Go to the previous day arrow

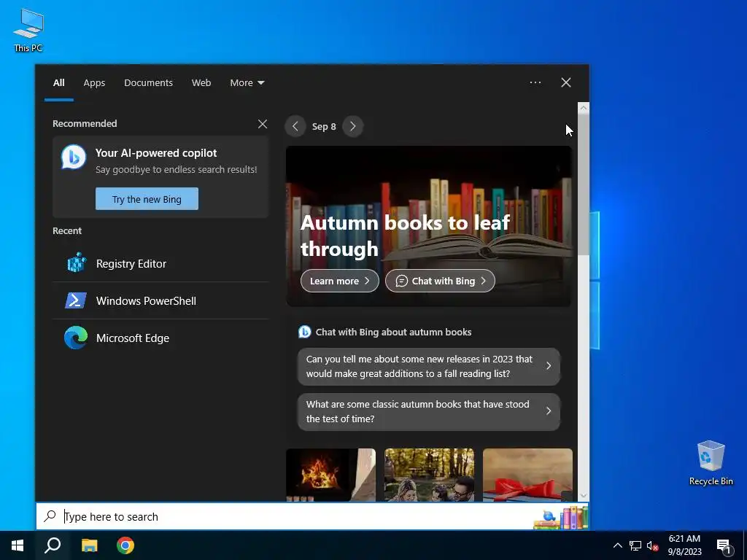click(x=295, y=126)
